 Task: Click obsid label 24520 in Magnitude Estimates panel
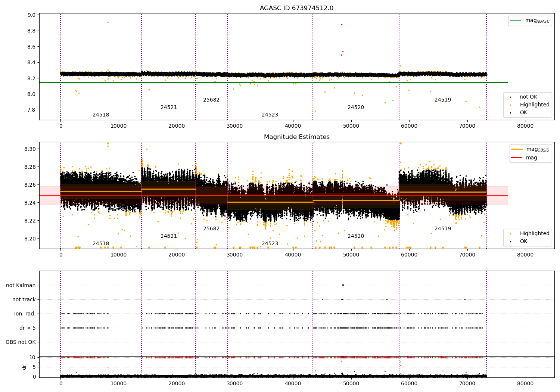point(356,236)
